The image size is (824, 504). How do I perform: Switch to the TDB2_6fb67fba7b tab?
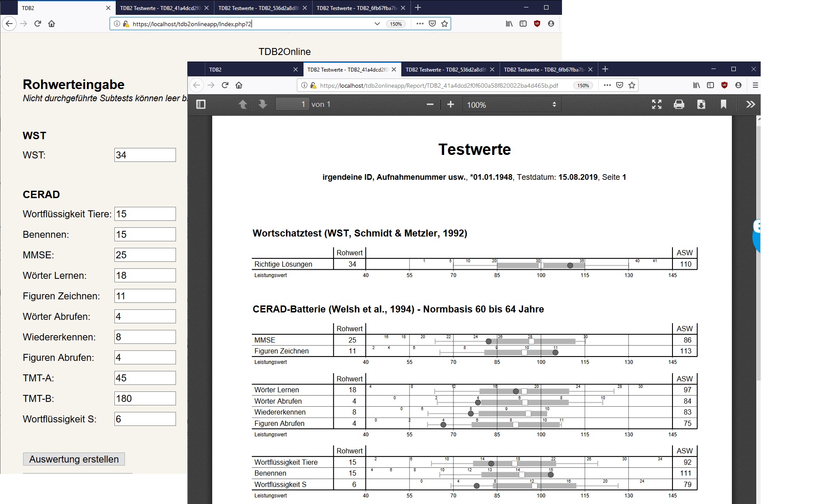544,69
